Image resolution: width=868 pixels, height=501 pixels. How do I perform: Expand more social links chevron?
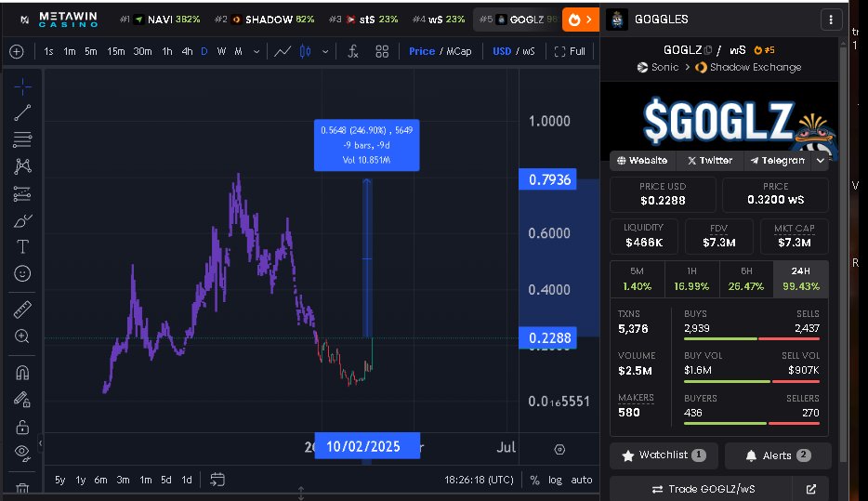click(821, 161)
